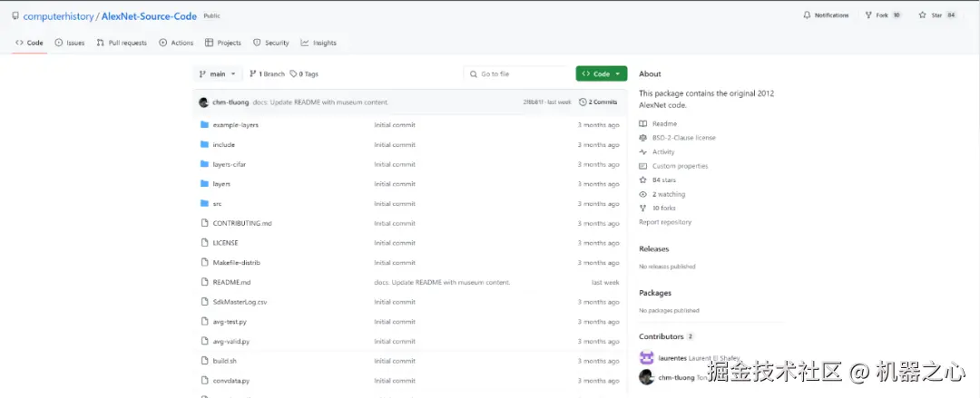The image size is (980, 398).
Task: Open the README.md file
Action: pyautogui.click(x=232, y=283)
